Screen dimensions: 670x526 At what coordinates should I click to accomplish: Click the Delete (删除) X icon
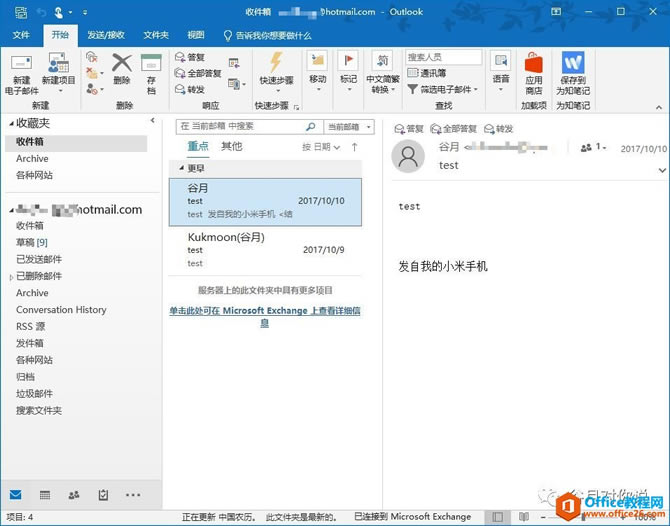(122, 63)
